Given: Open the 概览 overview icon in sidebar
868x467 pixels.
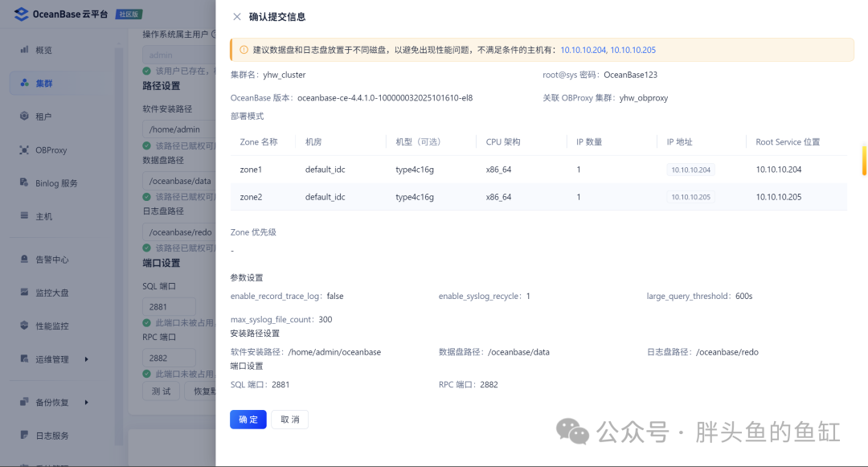Looking at the screenshot, I should click(x=24, y=50).
